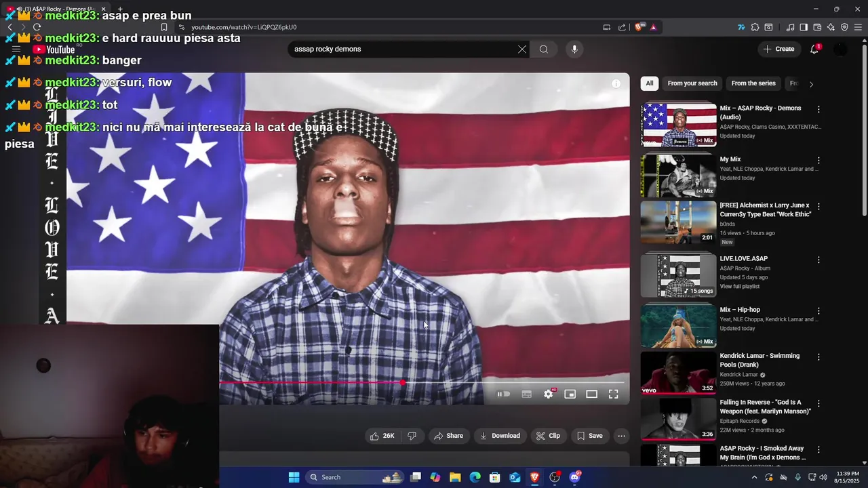868x488 pixels.
Task: Open Discord from the taskbar
Action: tap(575, 477)
